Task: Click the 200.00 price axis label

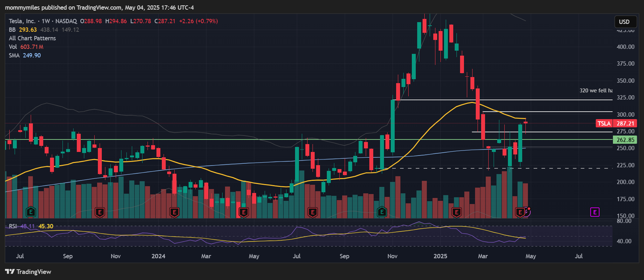Action: [x=625, y=182]
